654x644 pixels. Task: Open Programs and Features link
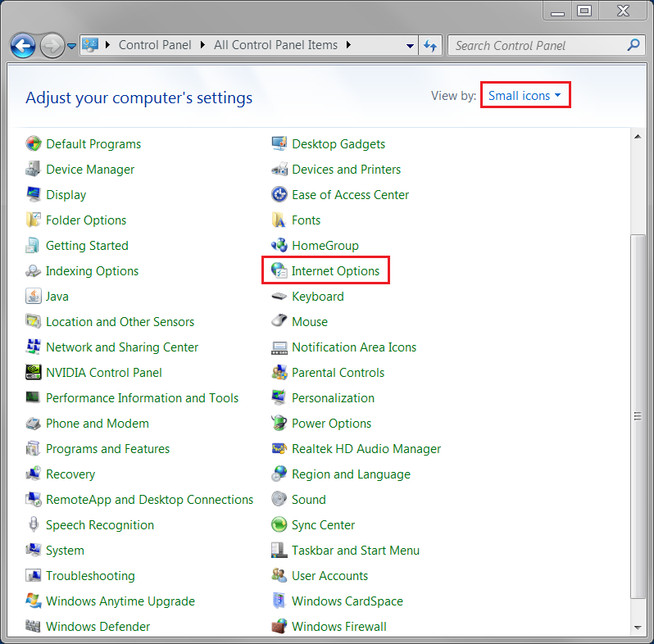[x=107, y=449]
